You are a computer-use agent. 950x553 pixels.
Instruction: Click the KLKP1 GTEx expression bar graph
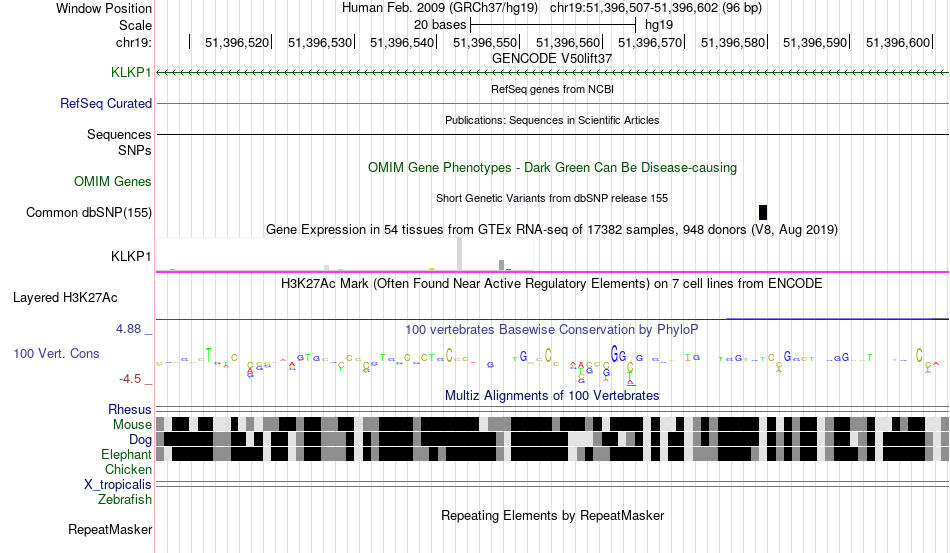point(345,254)
